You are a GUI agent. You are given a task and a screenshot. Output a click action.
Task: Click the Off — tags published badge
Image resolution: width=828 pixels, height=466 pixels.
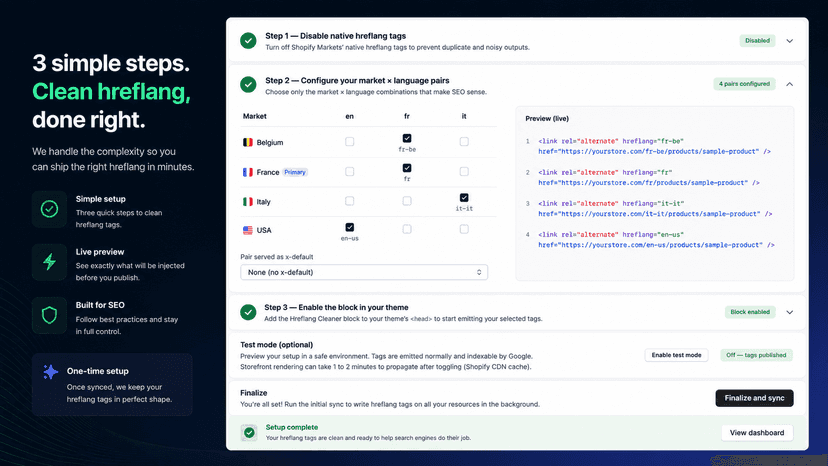pyautogui.click(x=756, y=355)
